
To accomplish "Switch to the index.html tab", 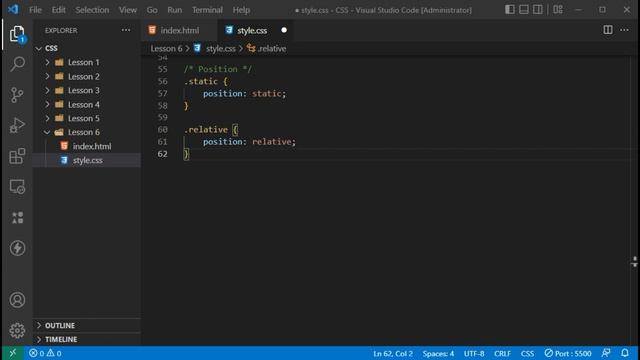I will point(180,30).
